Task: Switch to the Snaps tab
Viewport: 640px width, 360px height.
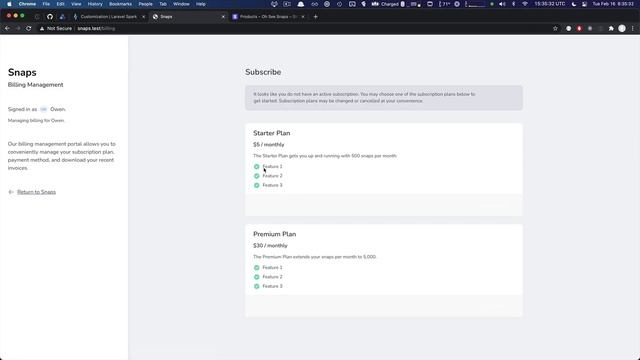Action: coord(188,17)
